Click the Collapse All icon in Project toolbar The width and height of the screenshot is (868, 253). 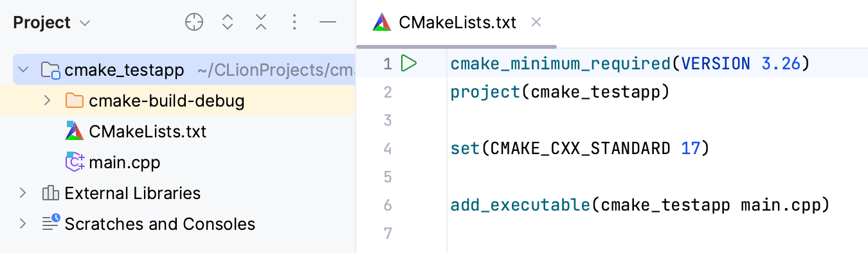pos(260,22)
